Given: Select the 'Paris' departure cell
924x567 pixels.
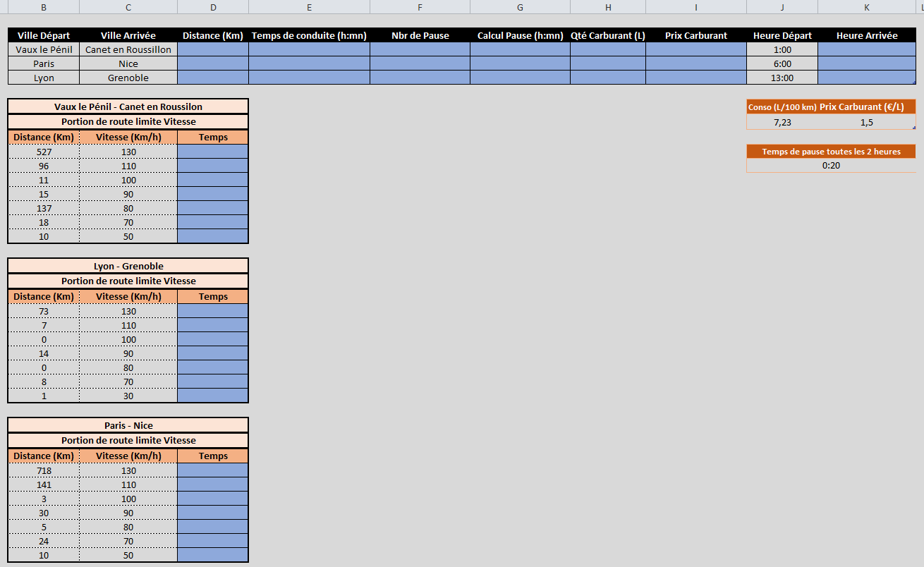Looking at the screenshot, I should [x=44, y=63].
